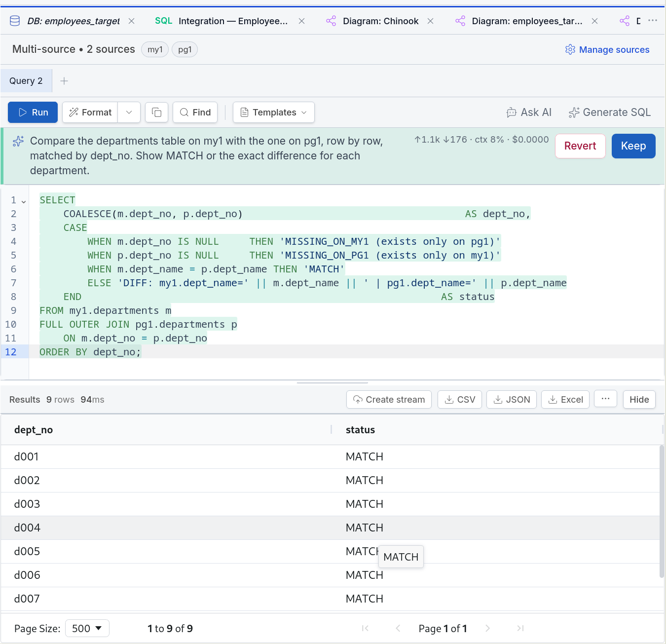This screenshot has width=666, height=644.
Task: Open the tab overflow ellipsis menu
Action: (653, 21)
